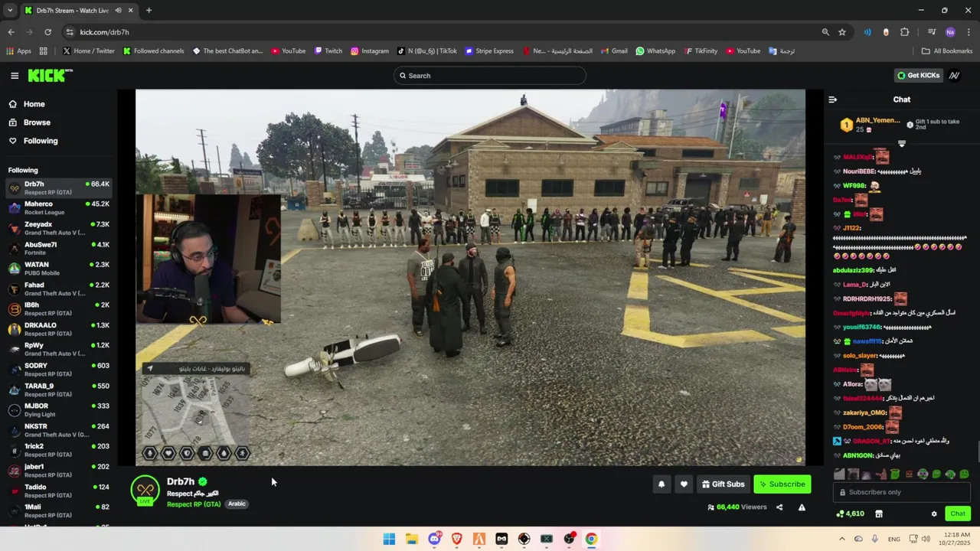The width and height of the screenshot is (980, 551).
Task: Open the chat shop icon
Action: (x=879, y=514)
